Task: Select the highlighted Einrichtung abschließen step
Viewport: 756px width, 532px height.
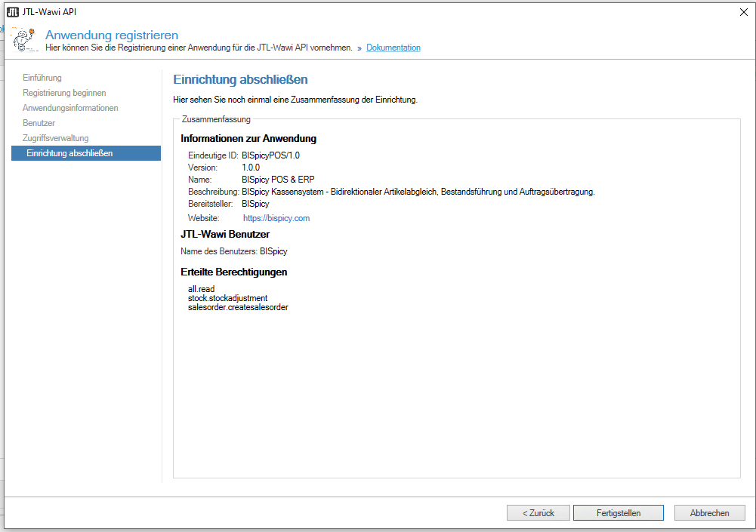Action: 69,153
